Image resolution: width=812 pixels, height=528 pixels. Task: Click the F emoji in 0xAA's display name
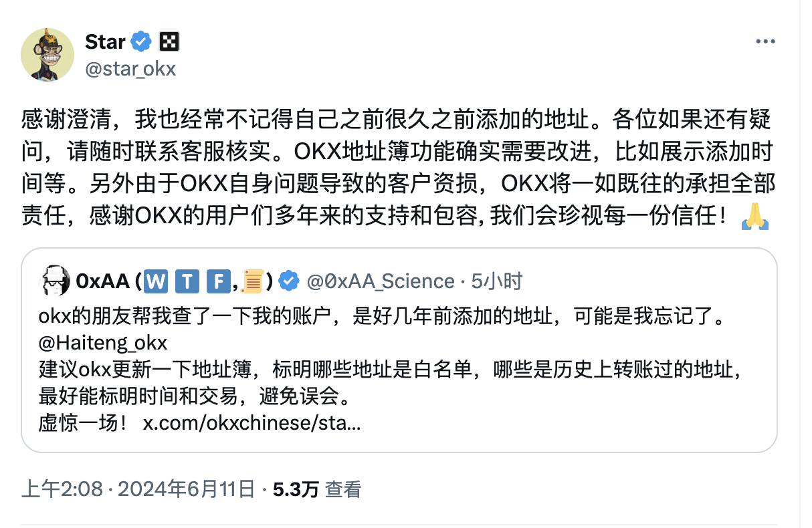[218, 281]
